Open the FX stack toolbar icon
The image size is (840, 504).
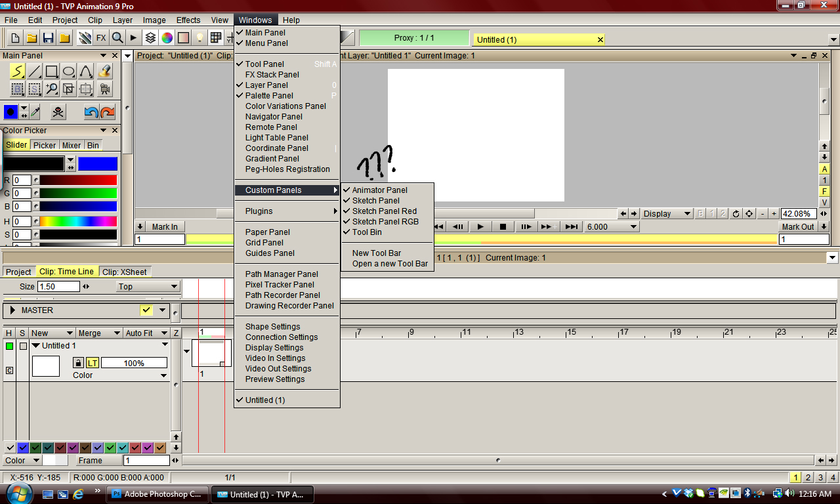[x=101, y=38]
